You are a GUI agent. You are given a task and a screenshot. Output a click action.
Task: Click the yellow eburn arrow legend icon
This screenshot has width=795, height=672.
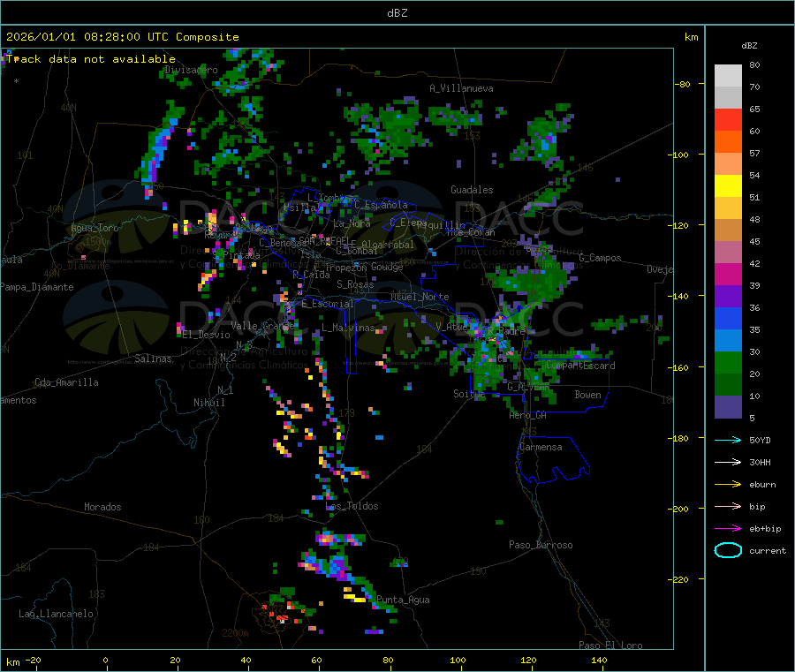(728, 485)
